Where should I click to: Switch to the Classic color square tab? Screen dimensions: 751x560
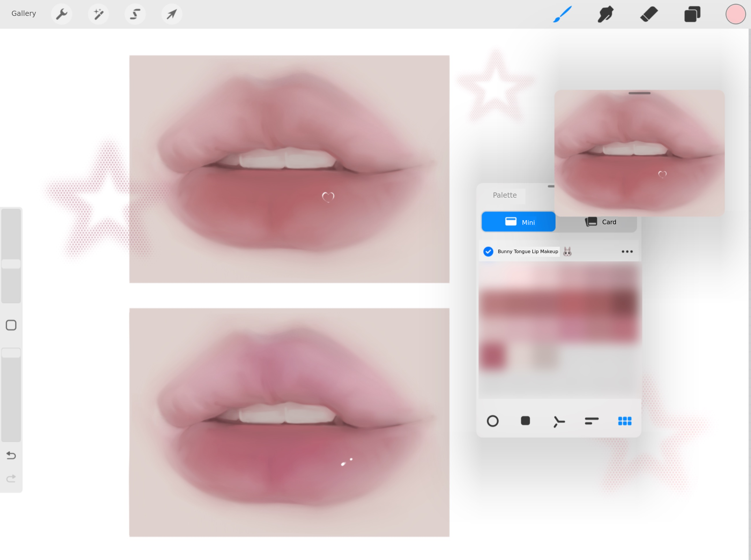pyautogui.click(x=525, y=421)
